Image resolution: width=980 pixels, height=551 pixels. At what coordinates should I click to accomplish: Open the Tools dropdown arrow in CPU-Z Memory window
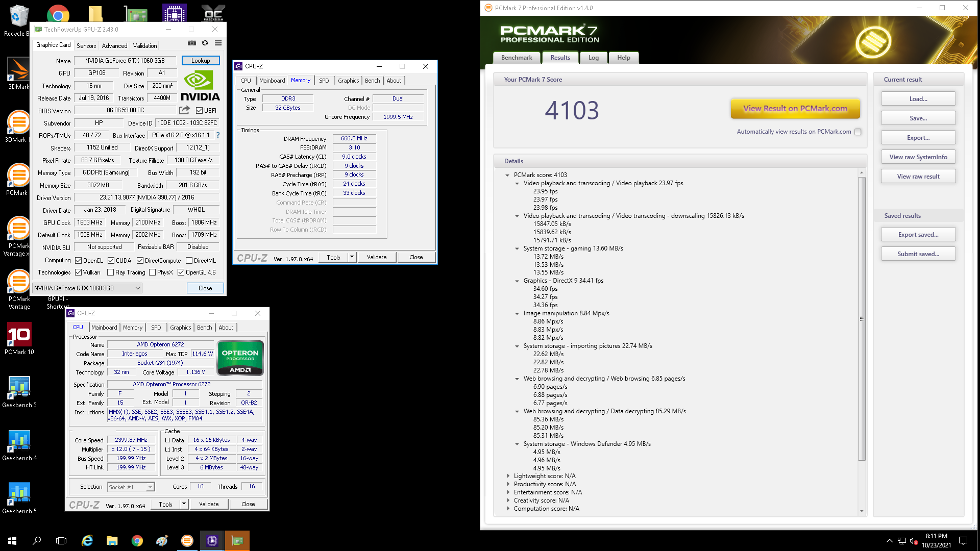[352, 257]
